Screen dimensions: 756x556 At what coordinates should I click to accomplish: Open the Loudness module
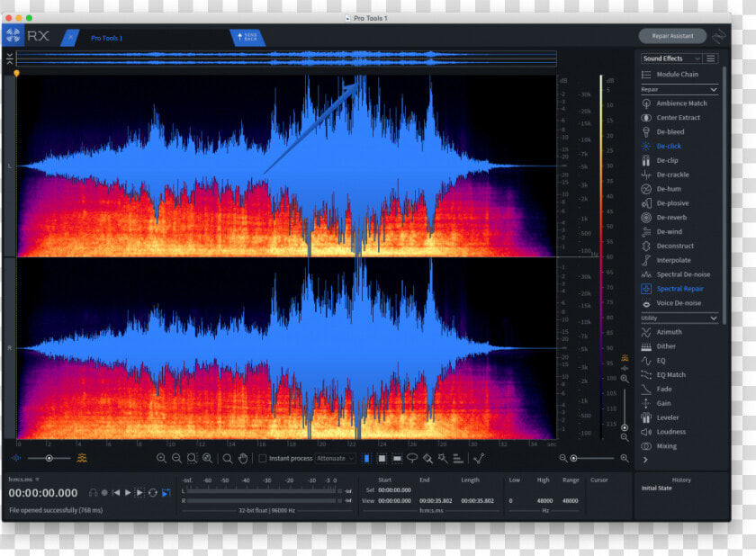coord(663,432)
